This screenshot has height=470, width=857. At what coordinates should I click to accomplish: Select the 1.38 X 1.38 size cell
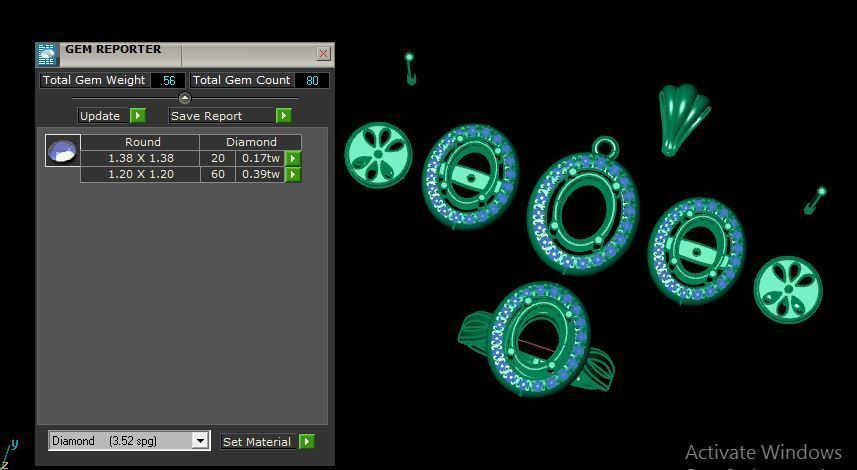[140, 158]
